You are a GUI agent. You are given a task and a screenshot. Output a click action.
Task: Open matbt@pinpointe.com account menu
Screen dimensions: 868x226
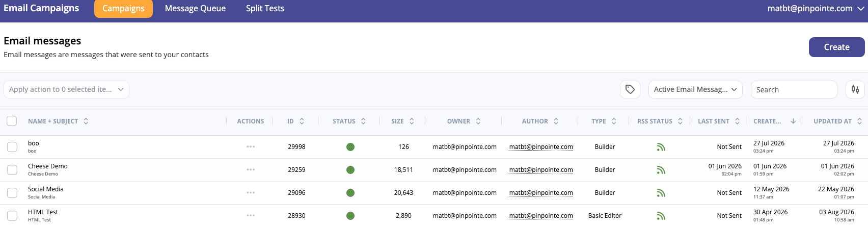(x=816, y=9)
